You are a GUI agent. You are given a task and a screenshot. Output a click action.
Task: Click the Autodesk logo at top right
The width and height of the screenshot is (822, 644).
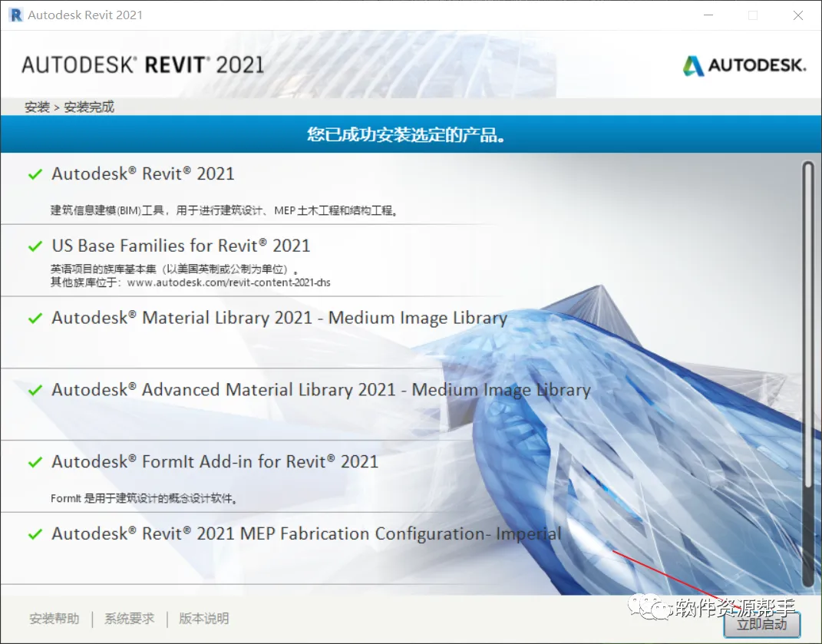coord(744,65)
